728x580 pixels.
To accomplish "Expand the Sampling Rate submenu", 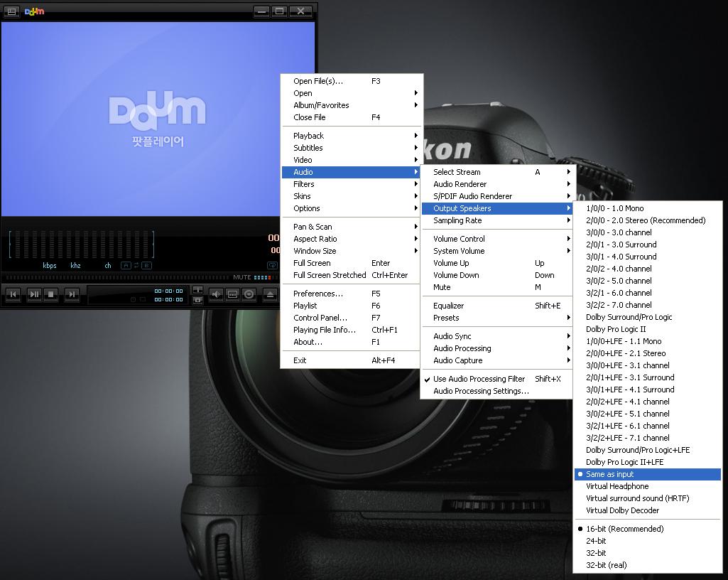I will pos(496,220).
